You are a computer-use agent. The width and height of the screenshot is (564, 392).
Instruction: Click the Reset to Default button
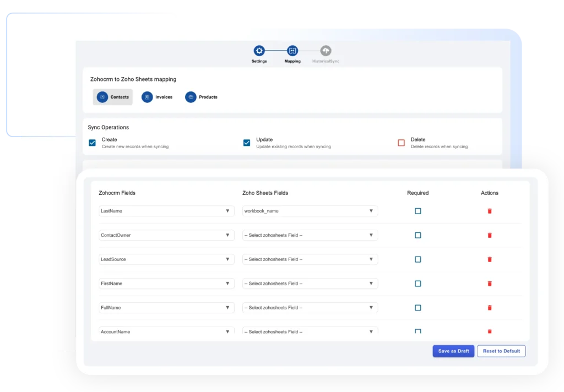point(501,351)
